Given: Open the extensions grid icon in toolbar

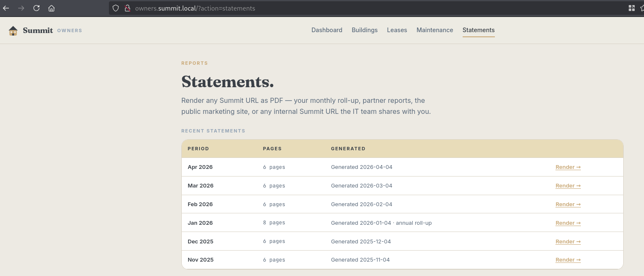Looking at the screenshot, I should click(x=632, y=8).
